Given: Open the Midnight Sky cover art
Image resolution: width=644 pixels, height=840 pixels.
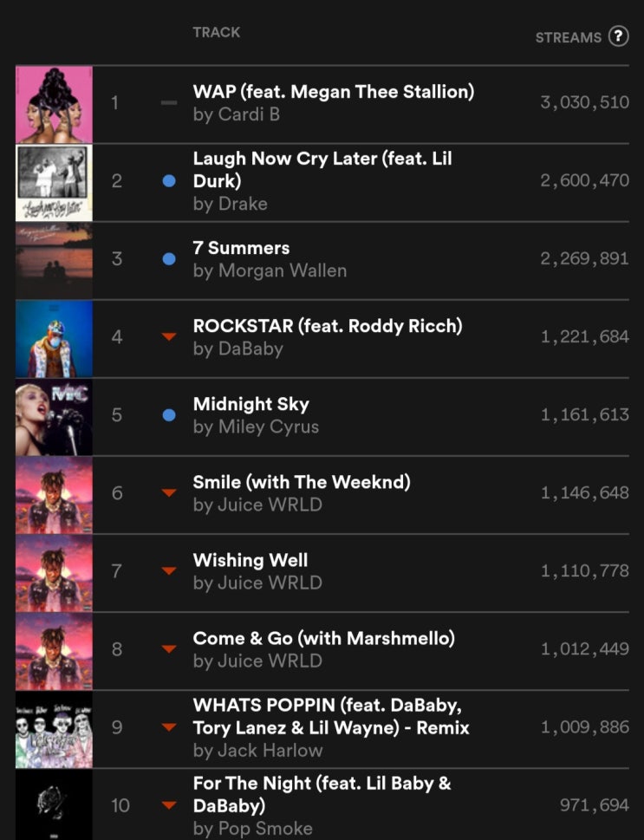Looking at the screenshot, I should click(x=54, y=417).
